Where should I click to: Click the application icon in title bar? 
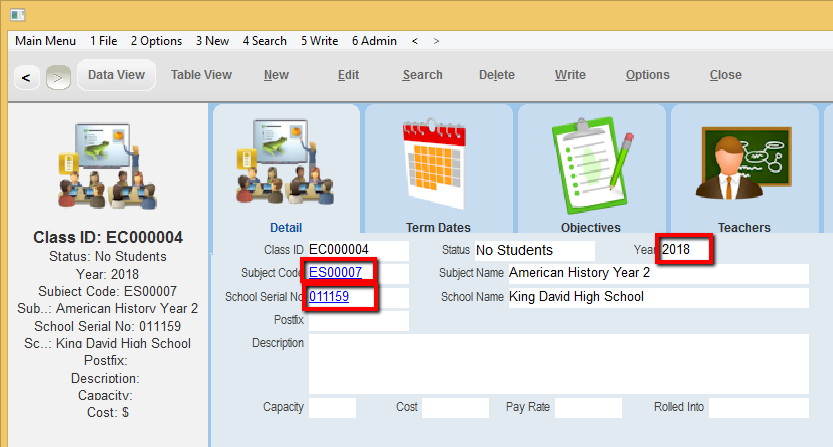point(17,14)
